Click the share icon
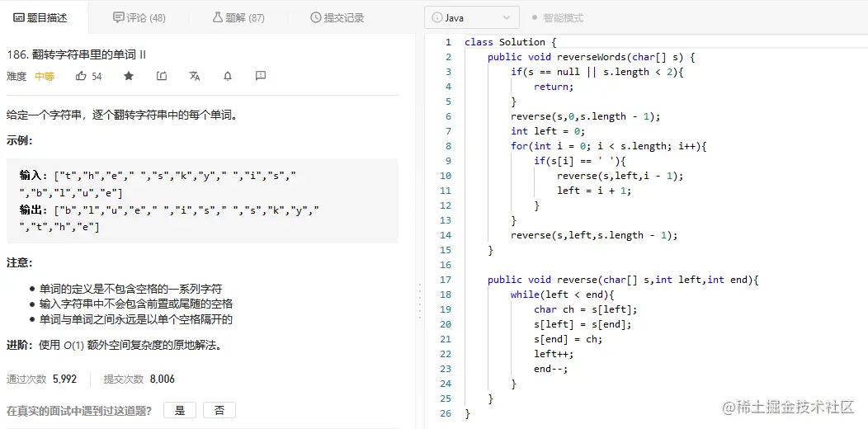 pos(162,76)
